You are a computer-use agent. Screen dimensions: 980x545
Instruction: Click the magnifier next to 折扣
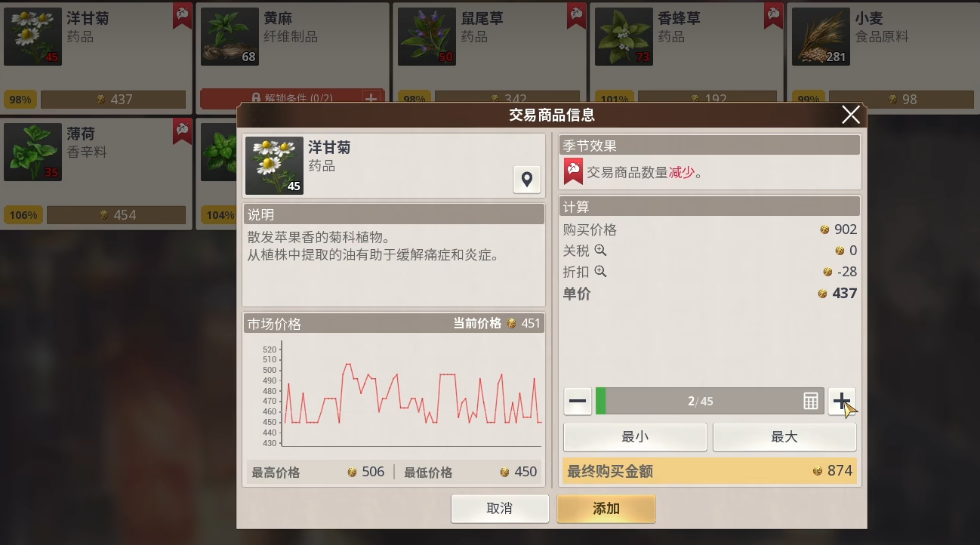coord(600,272)
